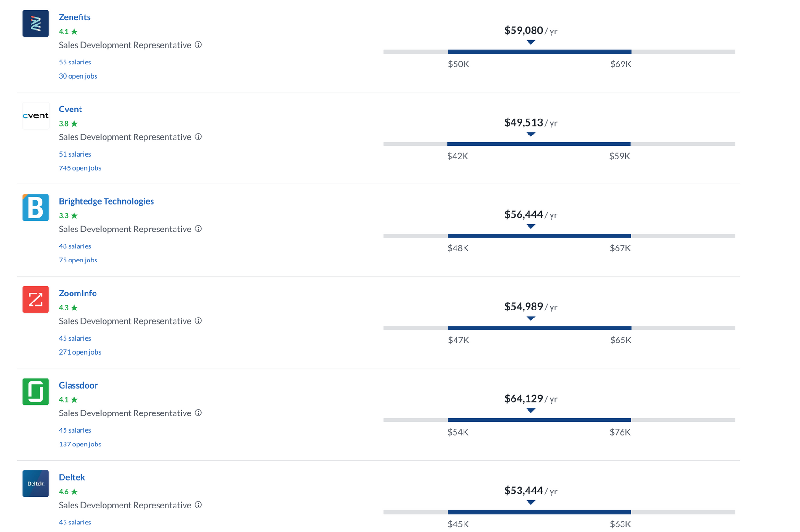The width and height of the screenshot is (800, 532).
Task: Click 75 open jobs at Brightedge
Action: (x=78, y=260)
